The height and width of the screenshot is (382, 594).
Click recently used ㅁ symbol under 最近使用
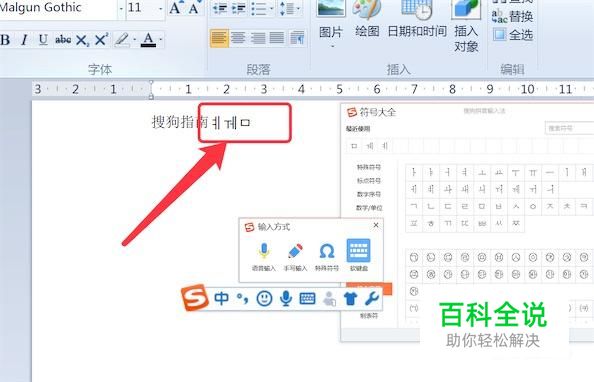(354, 146)
